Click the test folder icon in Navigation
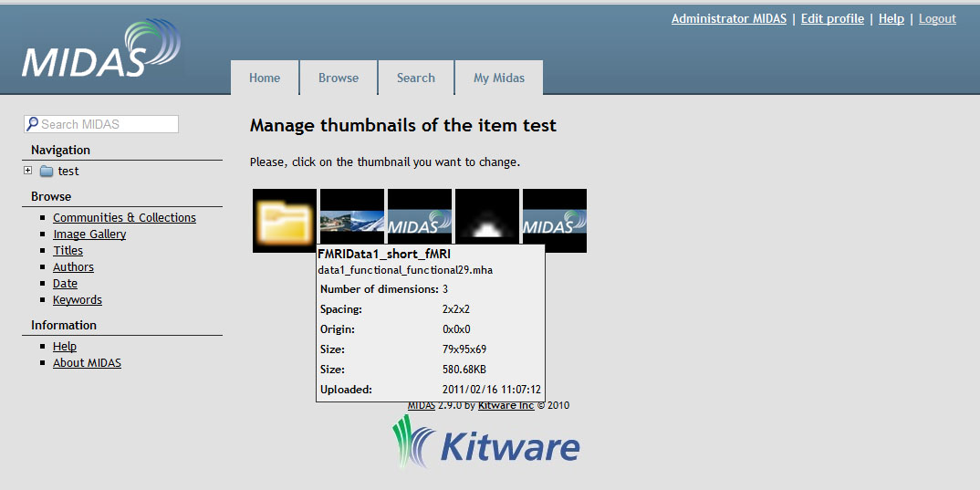Viewport: 980px width, 490px height. click(47, 172)
